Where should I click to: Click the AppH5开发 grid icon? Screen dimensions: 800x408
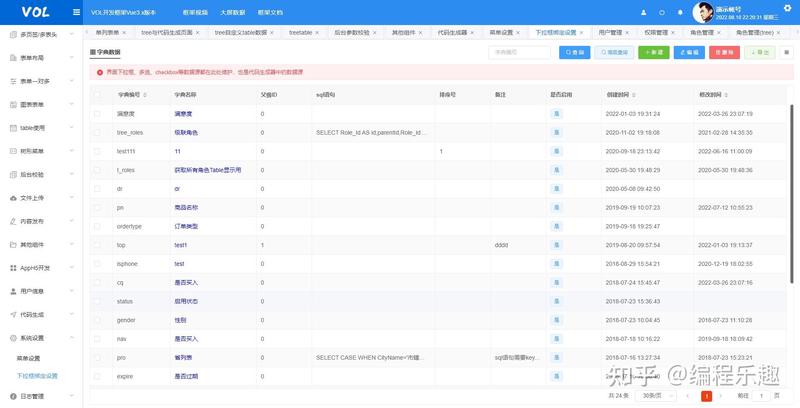[13, 268]
